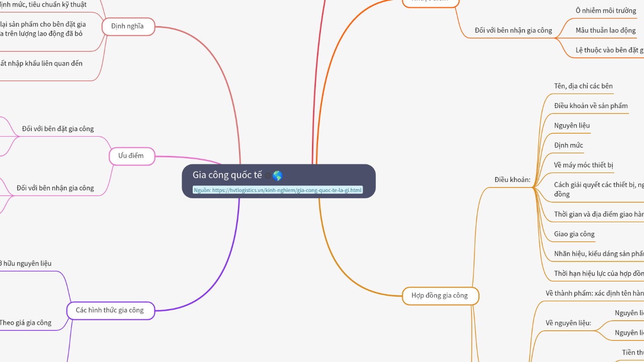Select Thời gian và địa điểm giao hàng node

[x=599, y=214]
